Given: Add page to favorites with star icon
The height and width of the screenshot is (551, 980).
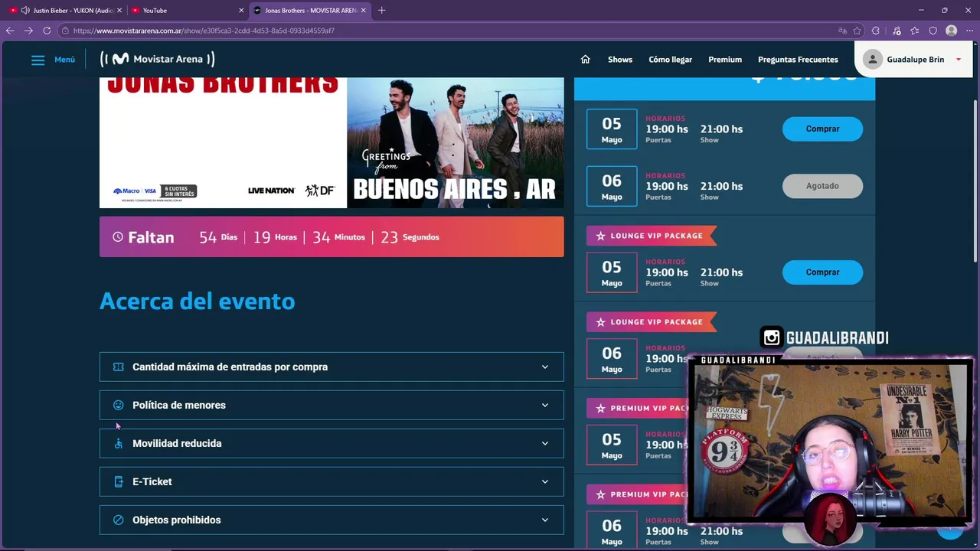Looking at the screenshot, I should (x=857, y=31).
